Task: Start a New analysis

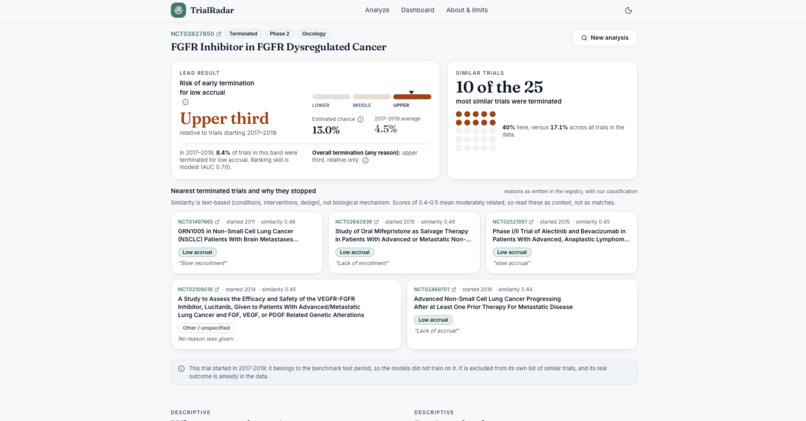Action: tap(604, 38)
